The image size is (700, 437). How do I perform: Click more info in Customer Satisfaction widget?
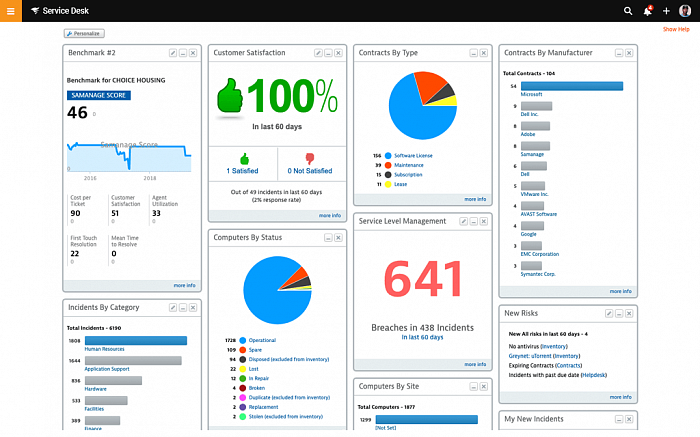point(329,215)
